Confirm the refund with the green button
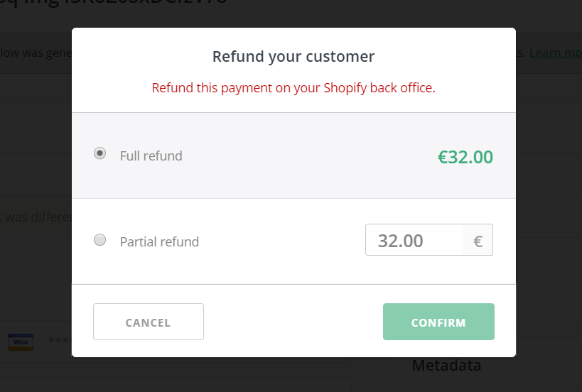The image size is (582, 392). click(x=438, y=322)
